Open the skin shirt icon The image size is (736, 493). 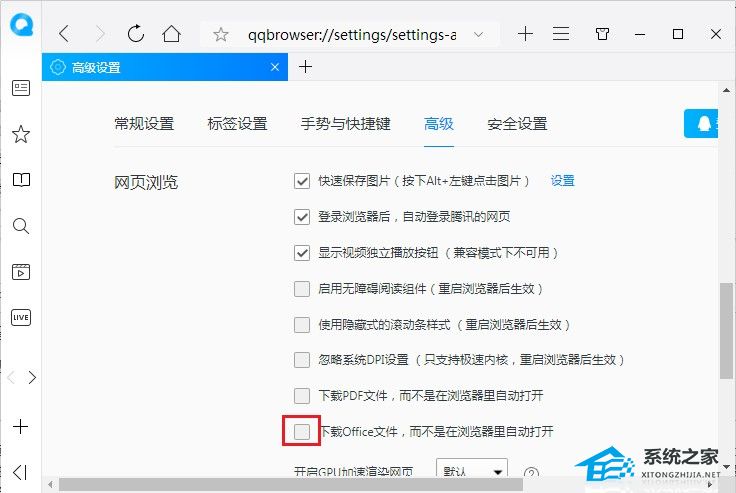pos(602,34)
